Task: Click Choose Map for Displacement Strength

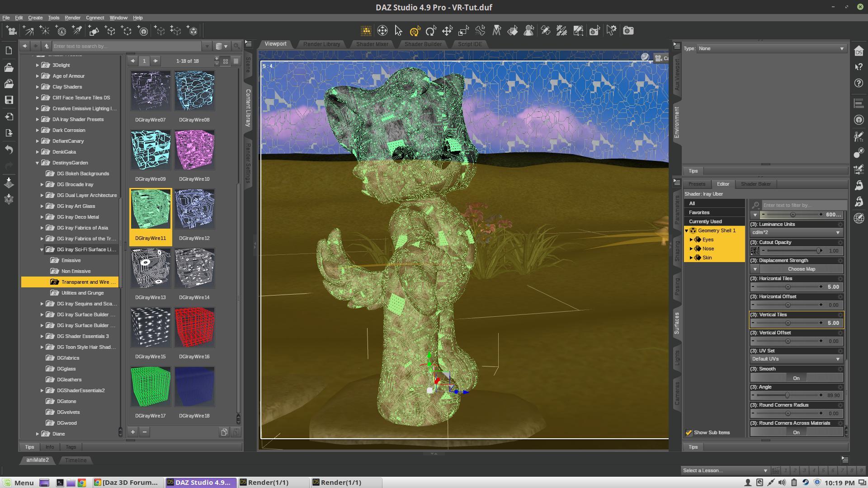Action: [x=801, y=269]
